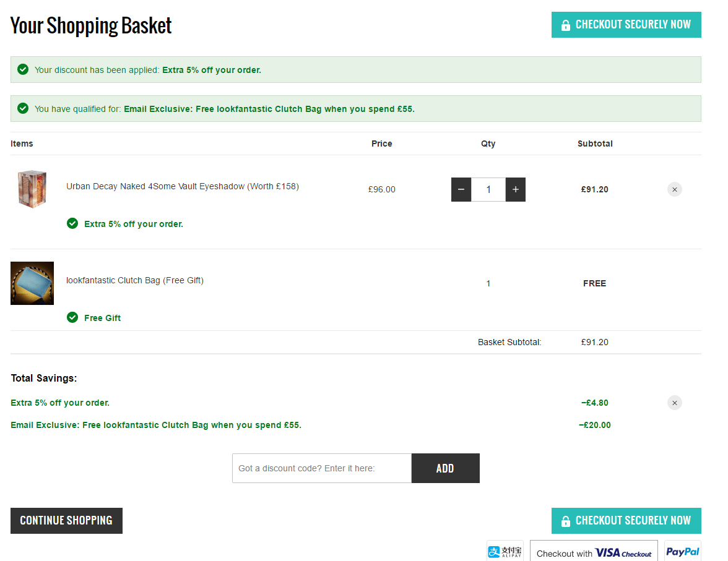This screenshot has height=561, width=728.
Task: Click the −£4.80 savings amount
Action: [x=595, y=403]
